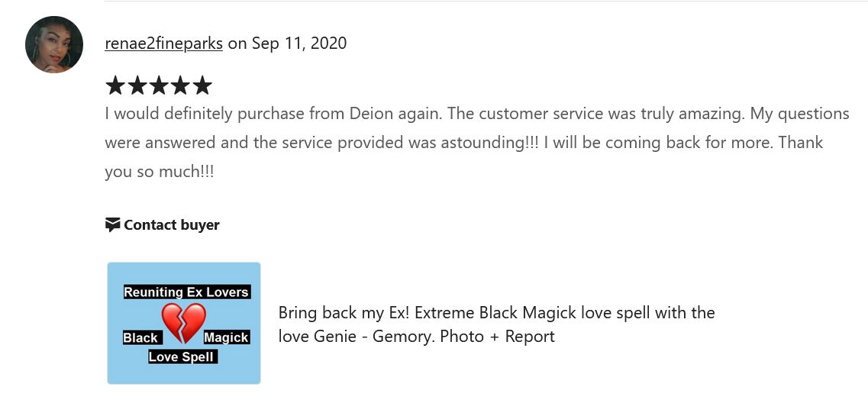Click the second star of the rating
The width and height of the screenshot is (868, 416).
pyautogui.click(x=137, y=85)
